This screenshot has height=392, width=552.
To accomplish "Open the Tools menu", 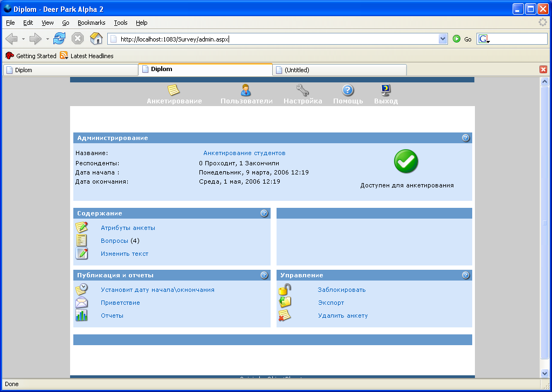I will (x=120, y=23).
